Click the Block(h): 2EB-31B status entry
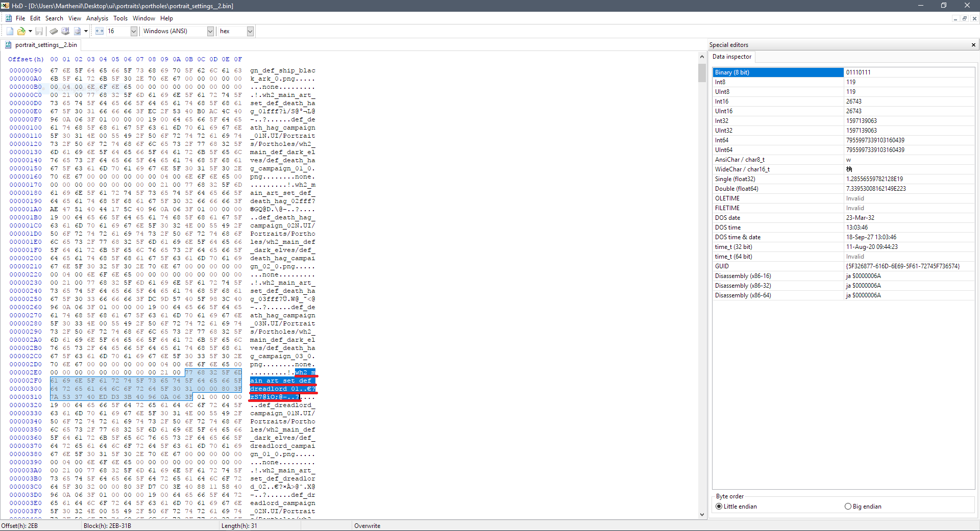Viewport: 980px width, 531px height. [x=107, y=526]
